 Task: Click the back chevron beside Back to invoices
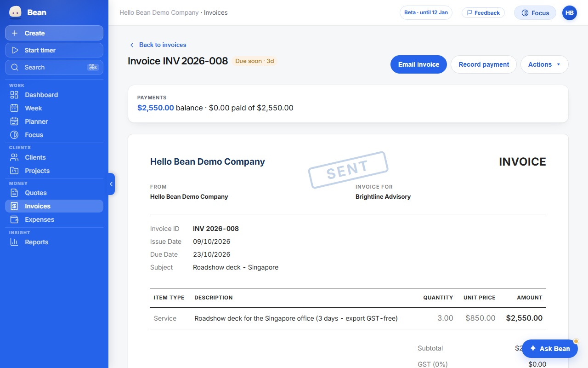pos(132,45)
